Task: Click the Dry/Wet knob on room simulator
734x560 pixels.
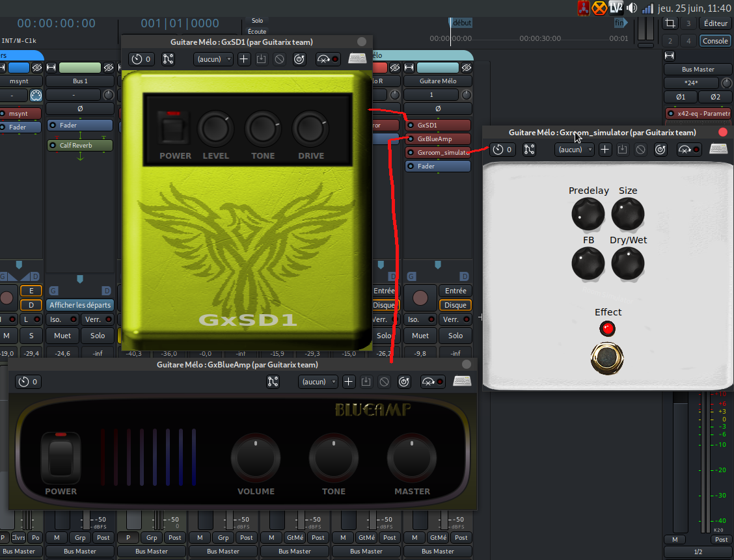Action: 627,264
